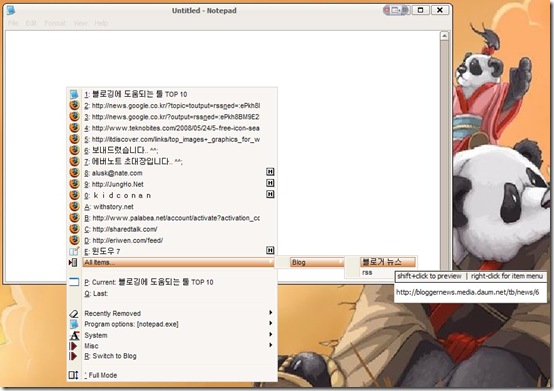Click the Current clip window icon

[74, 282]
